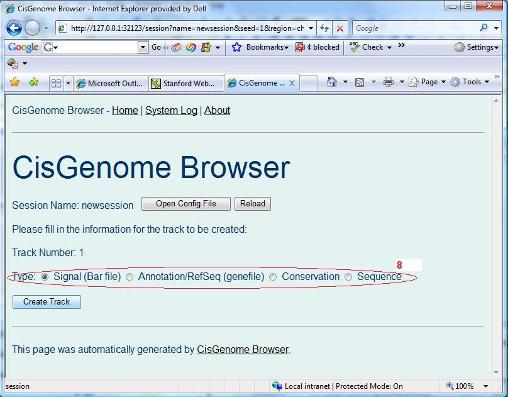Click the RSS feeds icon
Screen dimensions: 508x397
coord(359,82)
